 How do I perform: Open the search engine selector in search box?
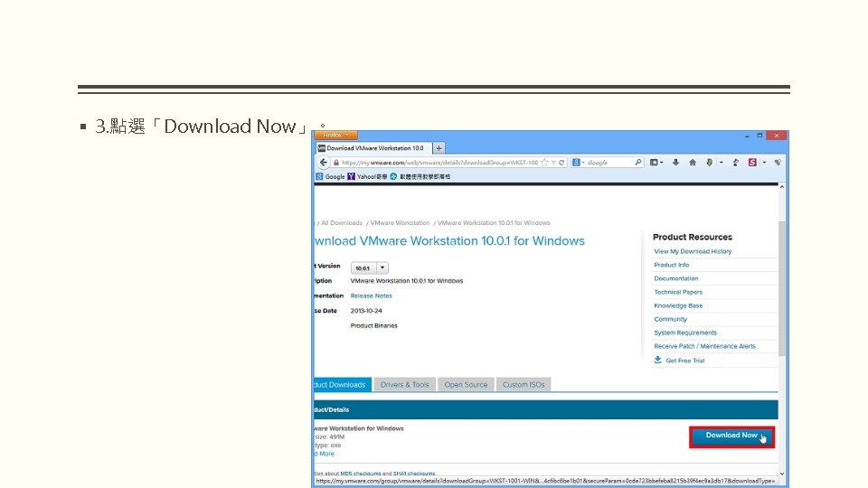(578, 163)
